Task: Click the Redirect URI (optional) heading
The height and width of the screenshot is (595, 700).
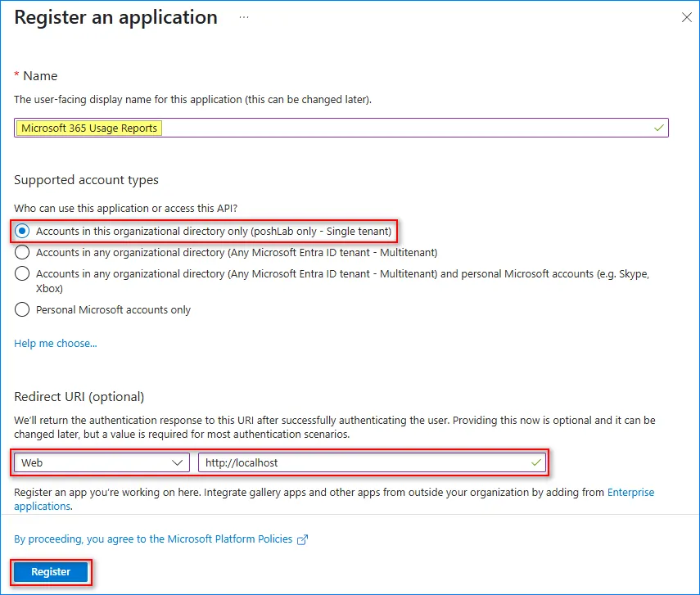Action: pyautogui.click(x=79, y=397)
